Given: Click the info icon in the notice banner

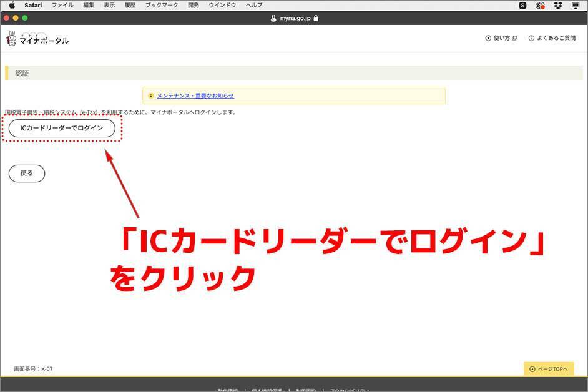Looking at the screenshot, I should [150, 96].
